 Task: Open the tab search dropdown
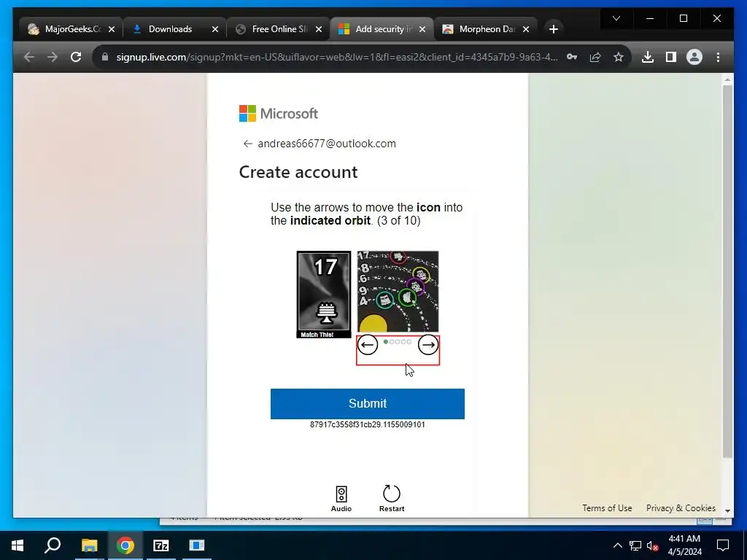point(616,18)
